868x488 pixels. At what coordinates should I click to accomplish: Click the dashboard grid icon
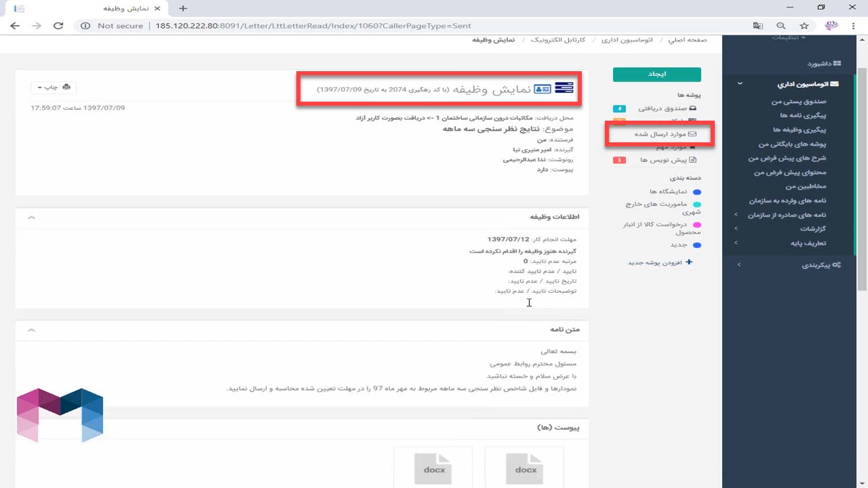[837, 64]
